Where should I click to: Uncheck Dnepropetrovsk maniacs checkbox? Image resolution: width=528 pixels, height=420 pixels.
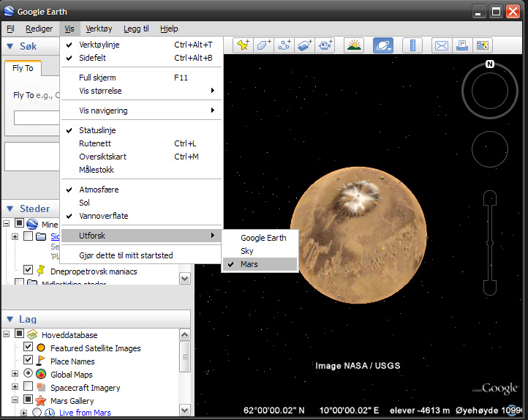coord(28,269)
